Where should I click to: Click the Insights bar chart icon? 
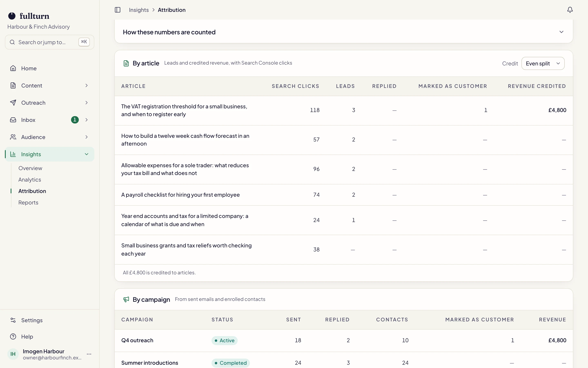(13, 154)
